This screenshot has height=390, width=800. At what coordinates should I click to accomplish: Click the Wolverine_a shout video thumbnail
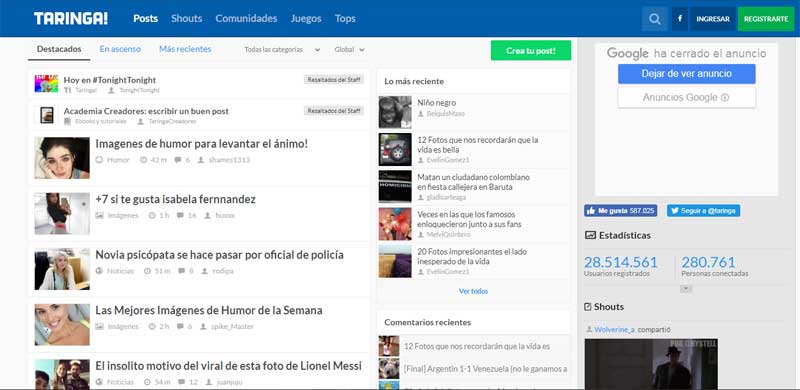click(651, 363)
